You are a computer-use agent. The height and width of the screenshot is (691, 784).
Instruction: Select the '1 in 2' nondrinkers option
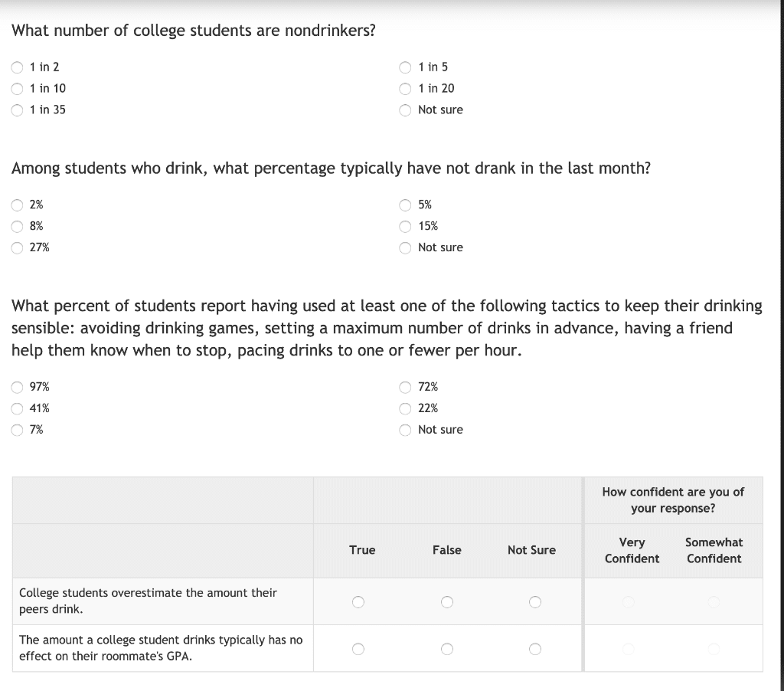click(17, 67)
